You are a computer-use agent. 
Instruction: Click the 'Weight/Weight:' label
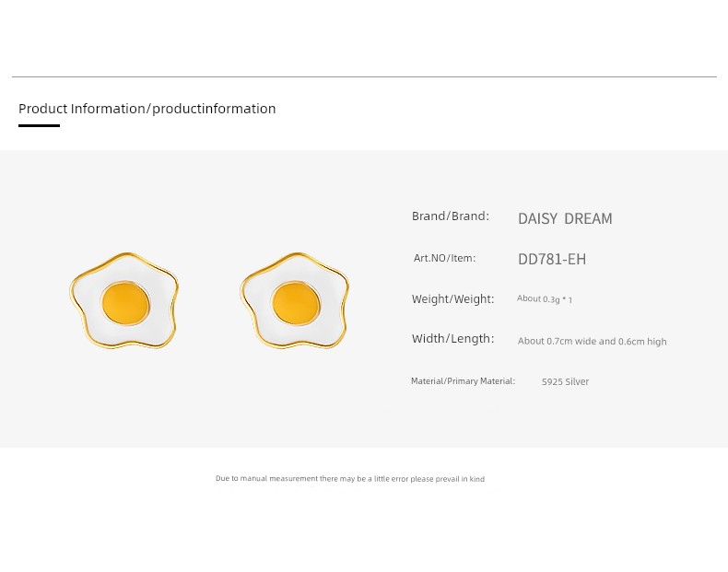click(x=452, y=299)
